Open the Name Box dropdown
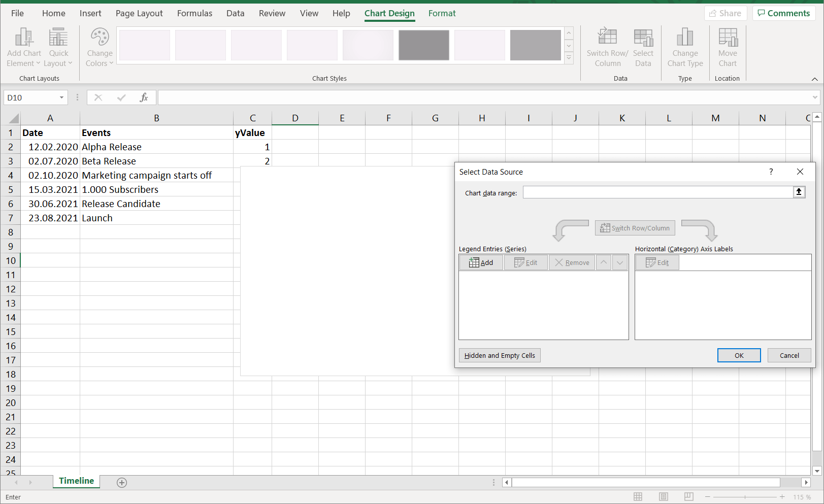The width and height of the screenshot is (824, 504). pos(61,97)
